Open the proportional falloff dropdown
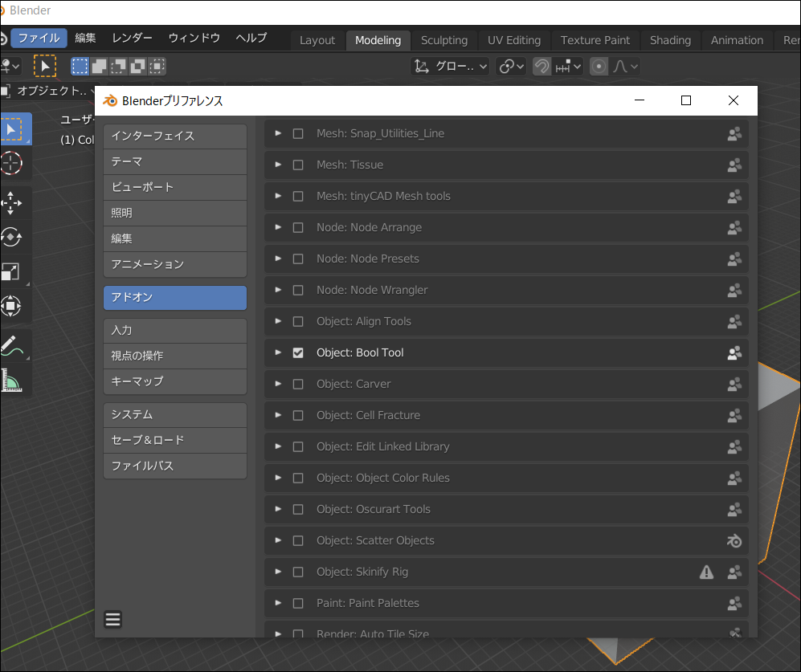Image resolution: width=801 pixels, height=672 pixels. (x=625, y=67)
